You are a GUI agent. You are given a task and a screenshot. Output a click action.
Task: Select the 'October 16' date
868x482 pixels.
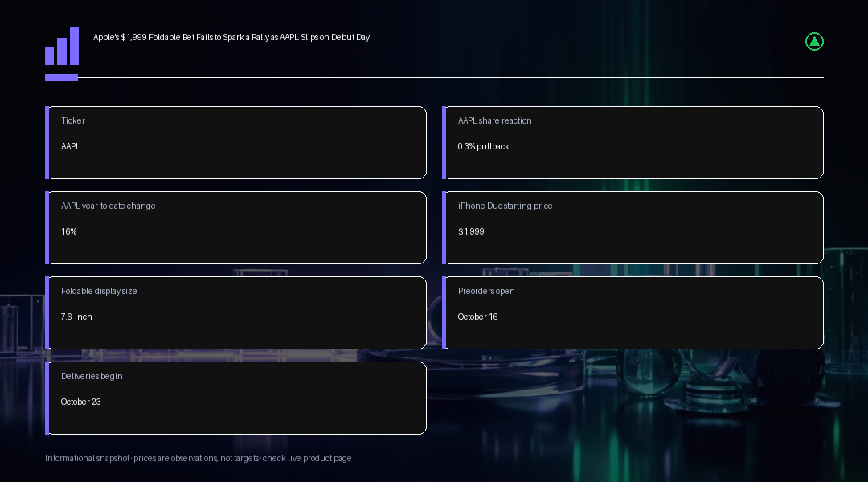click(x=477, y=317)
